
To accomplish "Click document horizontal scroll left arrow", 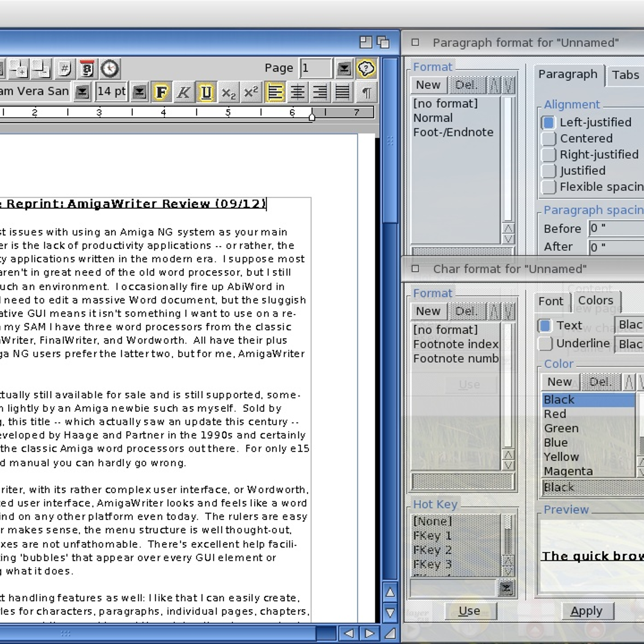I will (x=349, y=634).
